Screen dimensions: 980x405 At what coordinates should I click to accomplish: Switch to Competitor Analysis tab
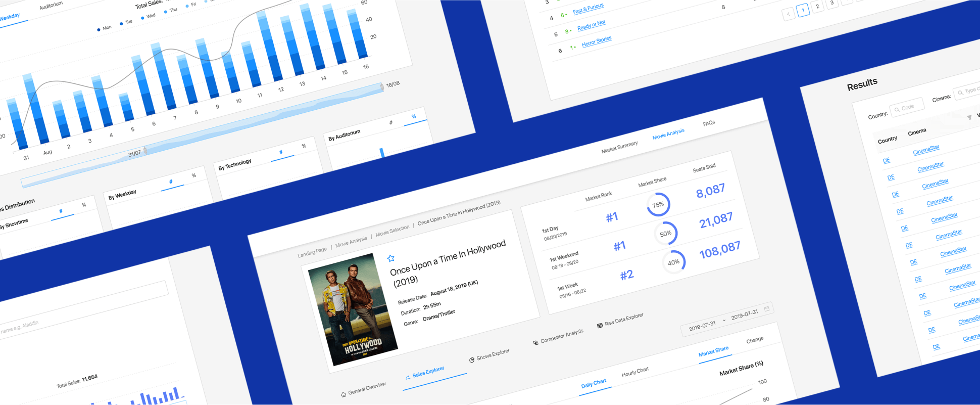coord(558,337)
